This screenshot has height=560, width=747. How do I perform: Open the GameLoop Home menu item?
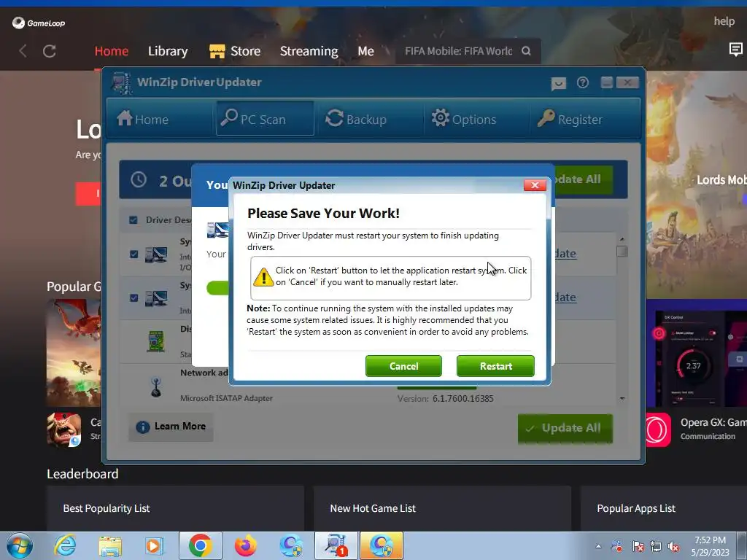pos(112,51)
